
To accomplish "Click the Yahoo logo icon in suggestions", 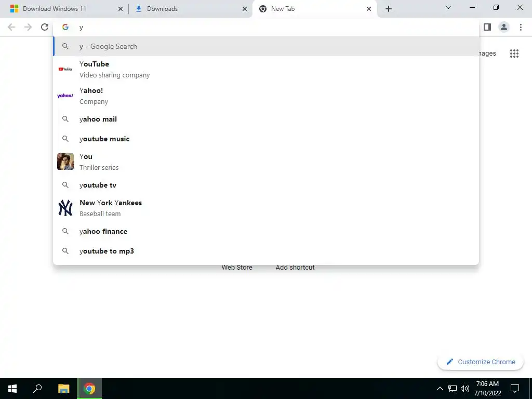I will pos(65,96).
